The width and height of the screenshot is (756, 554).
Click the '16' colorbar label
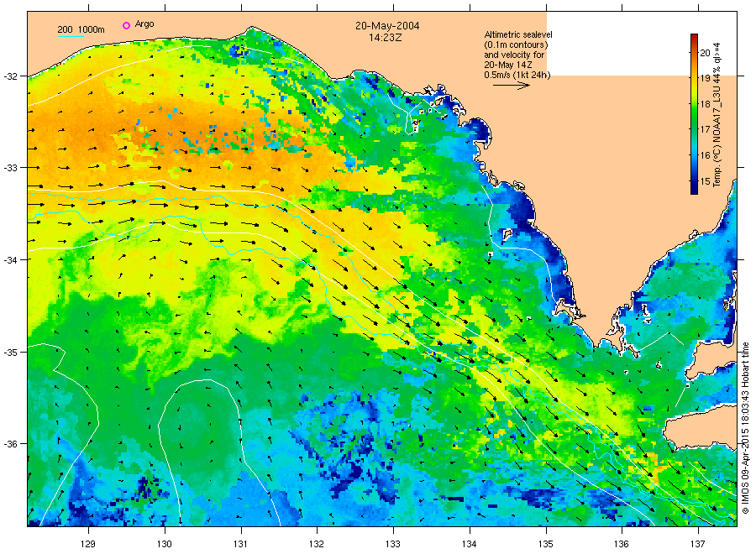tap(705, 155)
